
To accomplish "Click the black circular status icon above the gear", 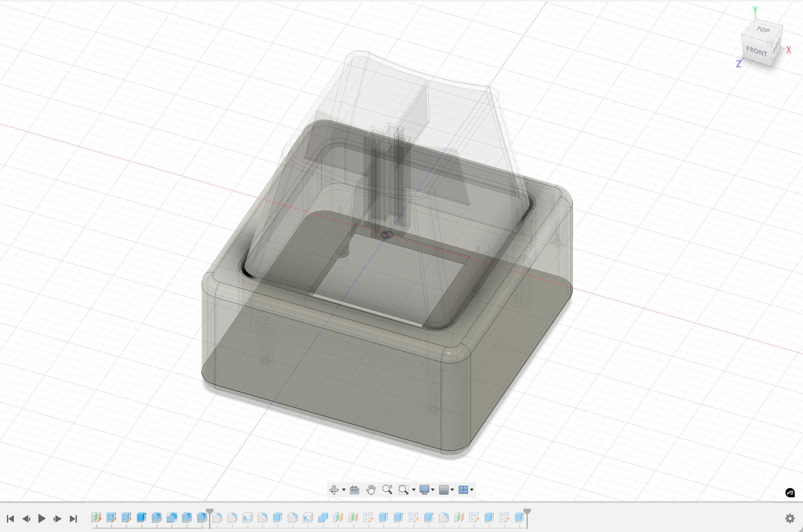I will 790,493.
